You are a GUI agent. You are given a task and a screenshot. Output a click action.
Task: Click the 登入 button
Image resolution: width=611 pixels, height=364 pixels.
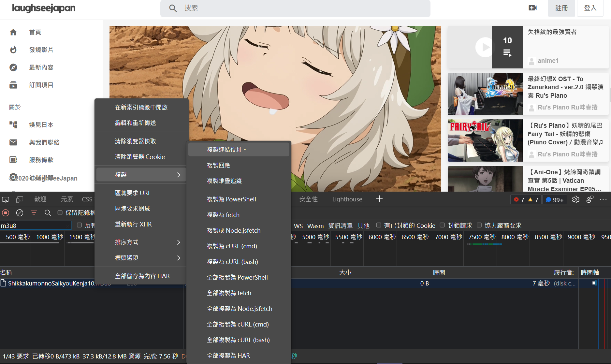pos(590,8)
